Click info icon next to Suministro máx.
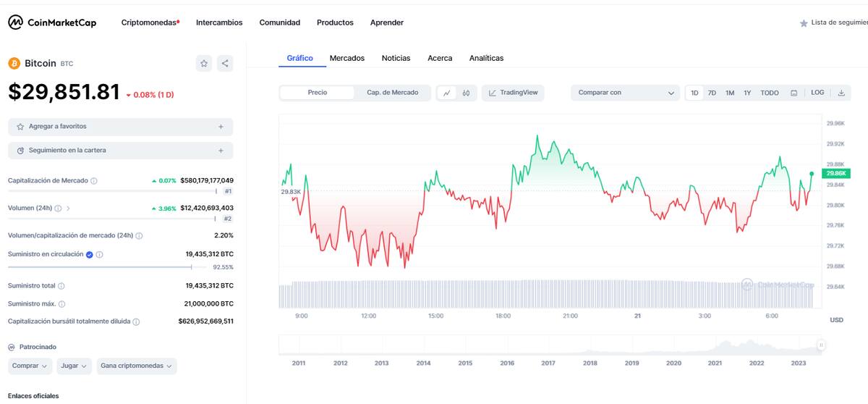 tap(61, 304)
